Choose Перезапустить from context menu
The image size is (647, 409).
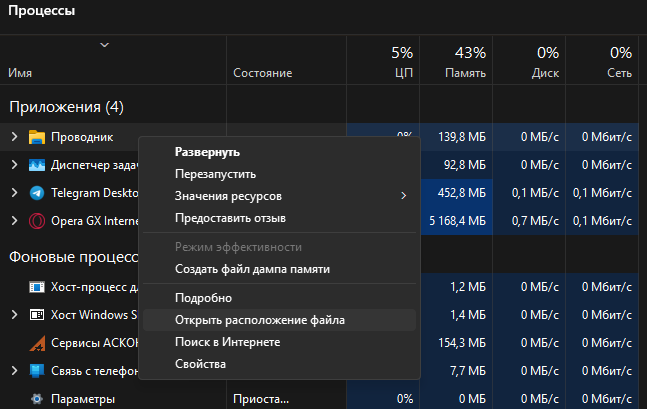click(215, 174)
